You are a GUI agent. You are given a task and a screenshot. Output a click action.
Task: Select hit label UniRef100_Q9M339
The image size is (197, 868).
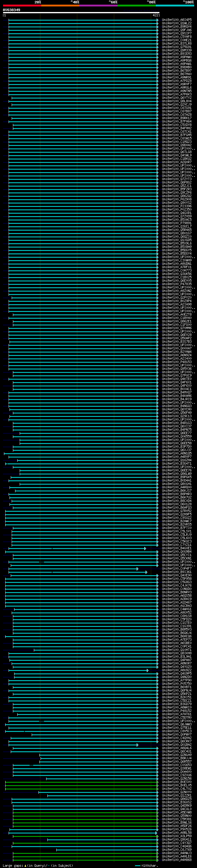[x=177, y=50]
